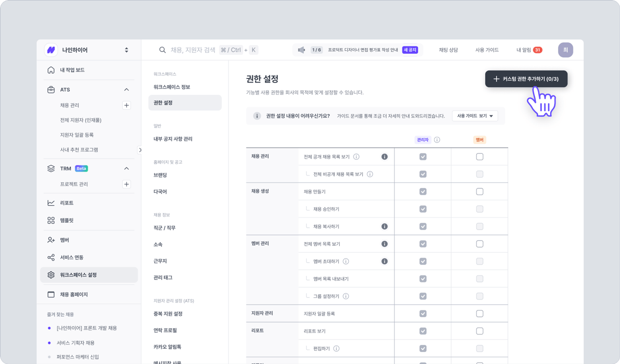The image size is (620, 364).
Task: Click the search magnifier icon
Action: pyautogui.click(x=162, y=50)
